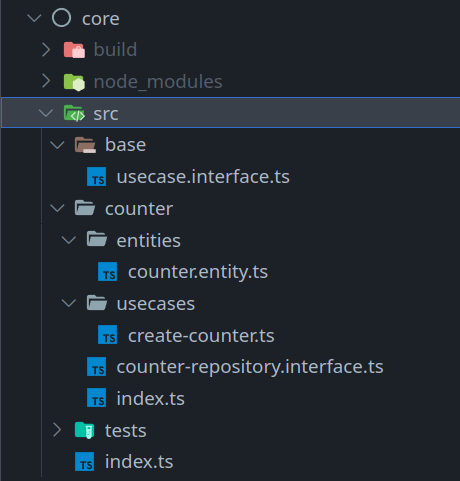Click the src code folder icon
Image resolution: width=460 pixels, height=481 pixels.
74,113
